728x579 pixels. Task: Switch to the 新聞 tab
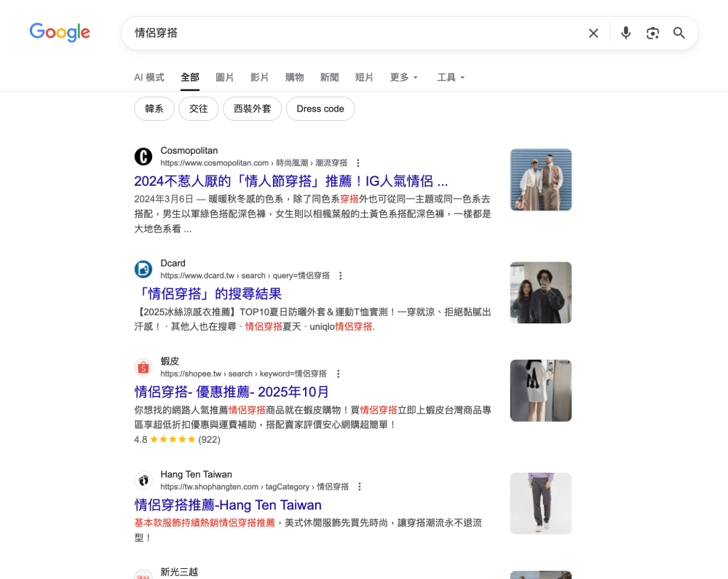coord(329,77)
